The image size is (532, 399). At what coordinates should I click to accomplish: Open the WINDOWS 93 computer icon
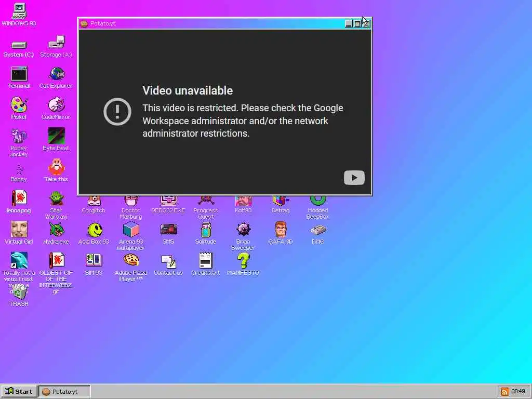tap(19, 11)
